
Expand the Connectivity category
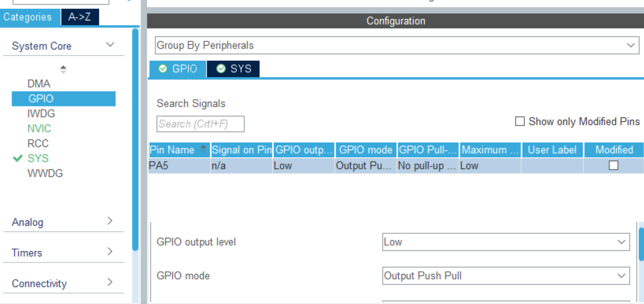coord(110,283)
